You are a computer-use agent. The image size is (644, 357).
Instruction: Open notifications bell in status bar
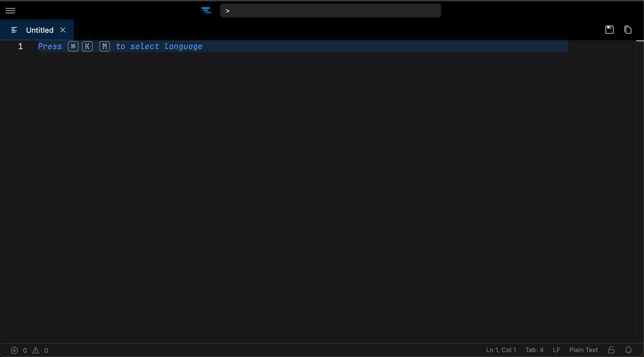628,350
